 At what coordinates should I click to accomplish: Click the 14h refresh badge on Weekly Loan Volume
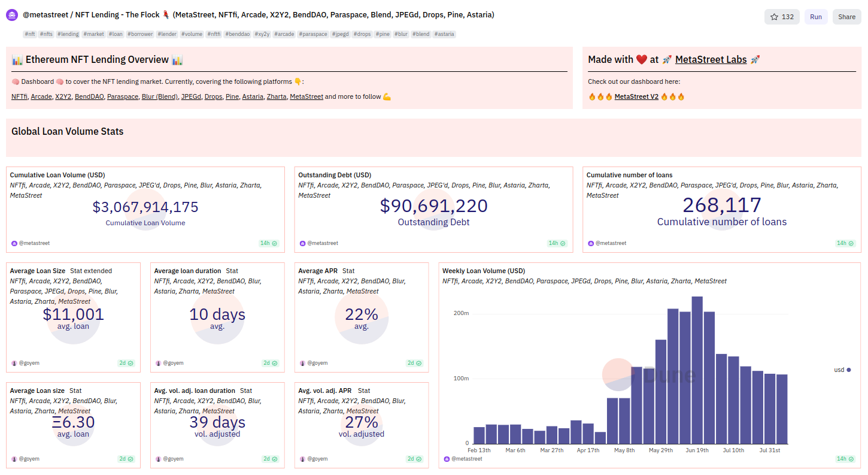click(x=845, y=459)
